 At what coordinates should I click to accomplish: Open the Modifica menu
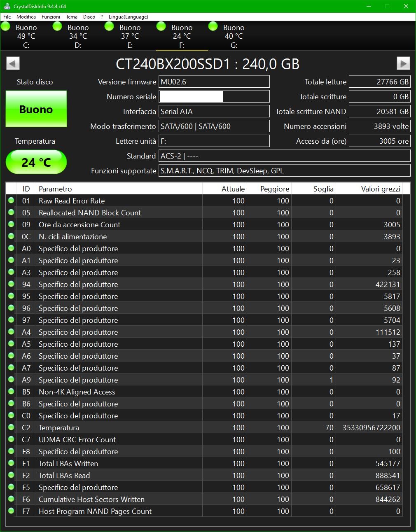pyautogui.click(x=26, y=17)
